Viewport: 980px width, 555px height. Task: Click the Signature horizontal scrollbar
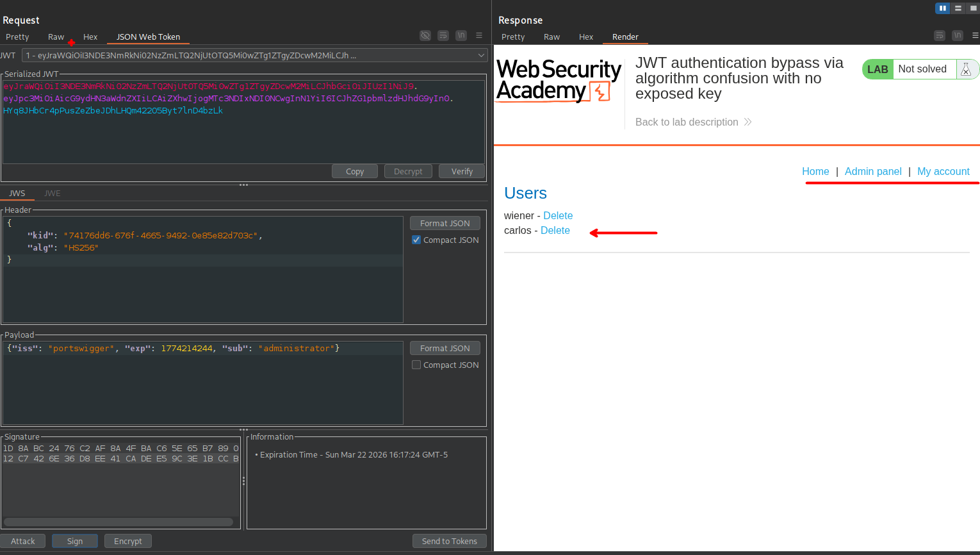pyautogui.click(x=118, y=522)
